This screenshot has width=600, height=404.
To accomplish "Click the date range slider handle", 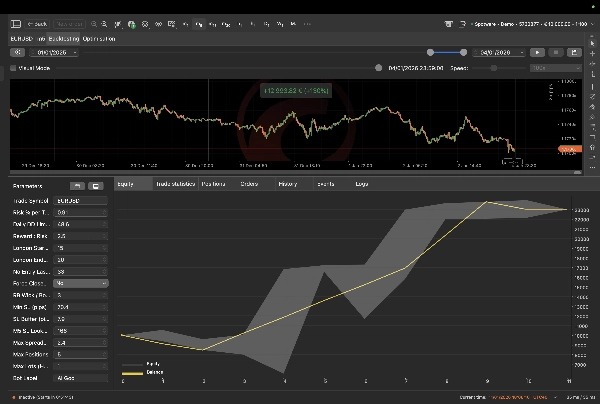I will [x=430, y=51].
